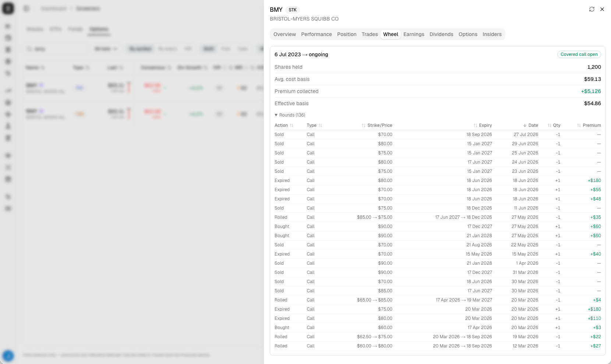Switch to the Performance tab
The image size is (611, 364).
pyautogui.click(x=317, y=34)
